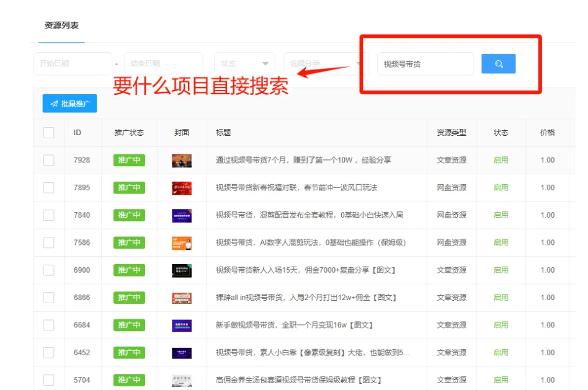Click the 资源类型 column header

click(452, 132)
